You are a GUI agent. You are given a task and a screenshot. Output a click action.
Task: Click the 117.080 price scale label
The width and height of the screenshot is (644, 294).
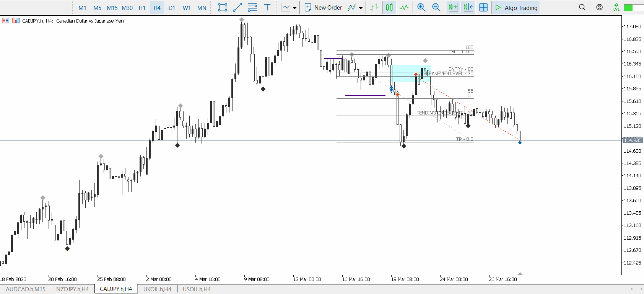[x=633, y=26]
